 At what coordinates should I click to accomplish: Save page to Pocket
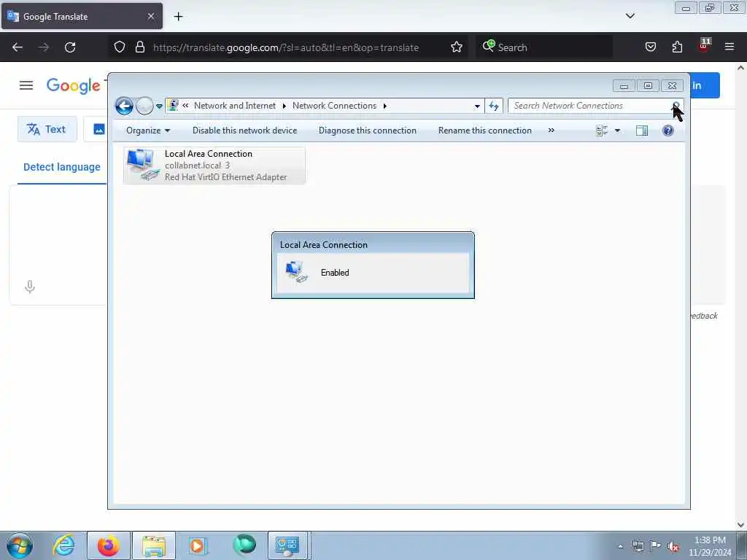650,47
